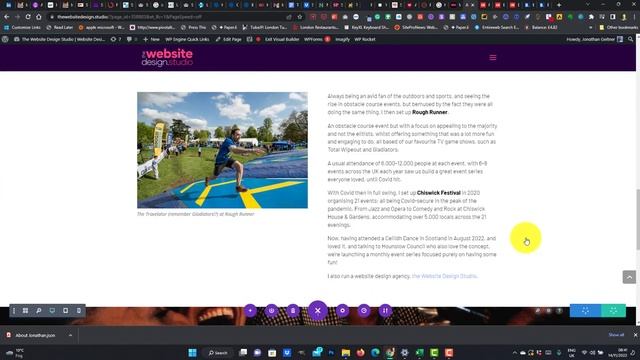This screenshot has width=640, height=360.
Task: Bookmark this page with the star icon
Action: (300, 17)
